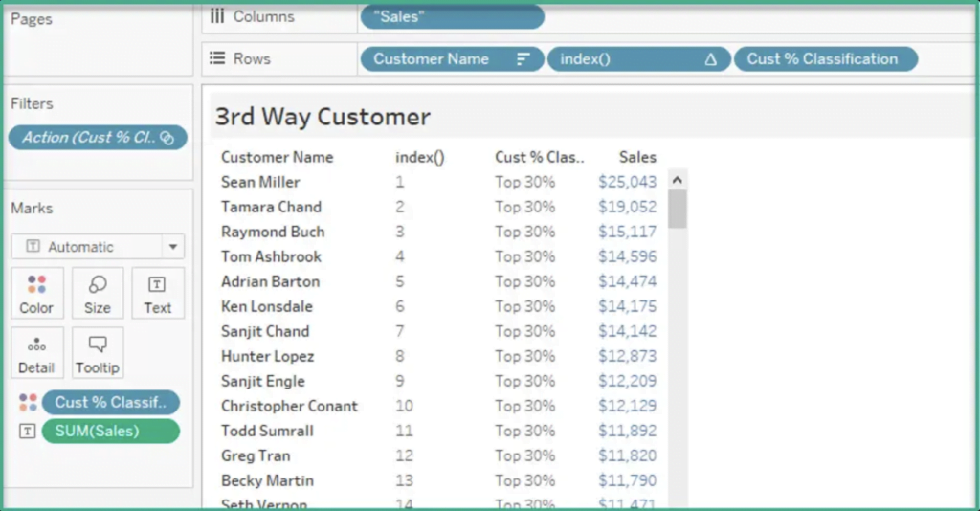Select the Sean Miller row label
The height and width of the screenshot is (511, 980).
pyautogui.click(x=260, y=182)
